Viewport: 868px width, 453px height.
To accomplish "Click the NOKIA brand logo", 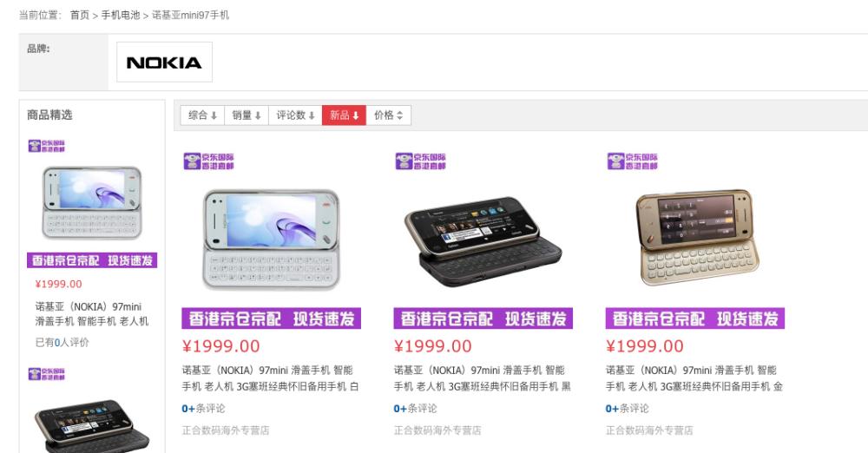I will click(164, 62).
